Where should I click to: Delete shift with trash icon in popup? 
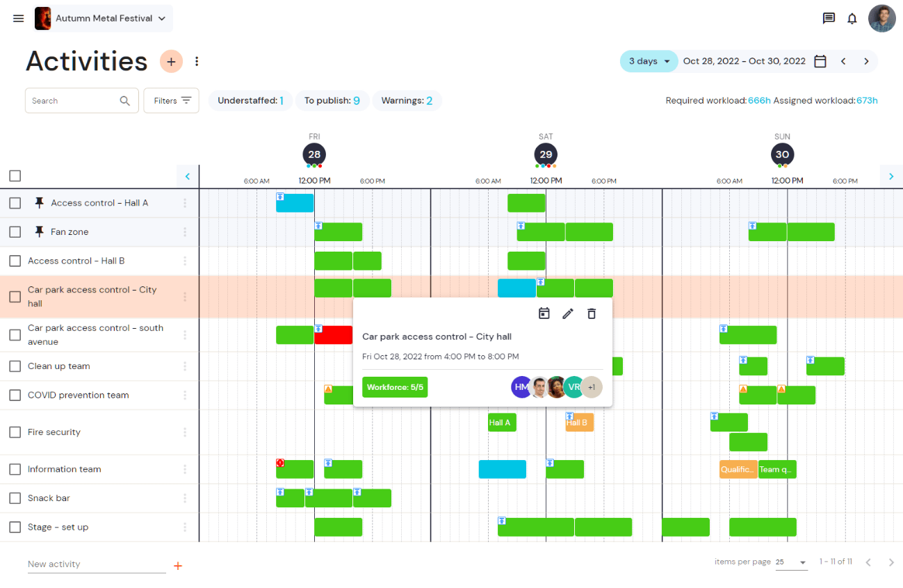[x=592, y=313]
